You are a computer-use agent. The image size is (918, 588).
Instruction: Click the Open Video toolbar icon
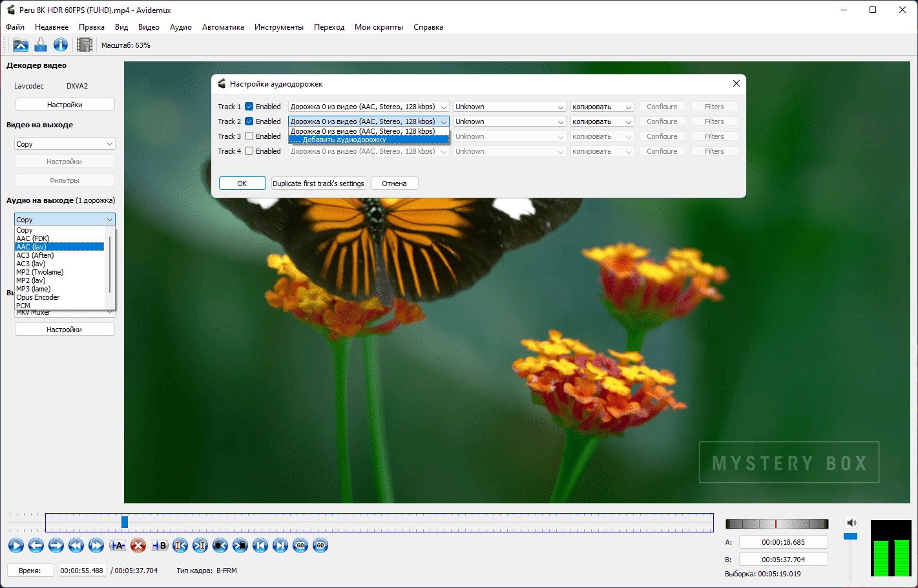click(x=21, y=45)
